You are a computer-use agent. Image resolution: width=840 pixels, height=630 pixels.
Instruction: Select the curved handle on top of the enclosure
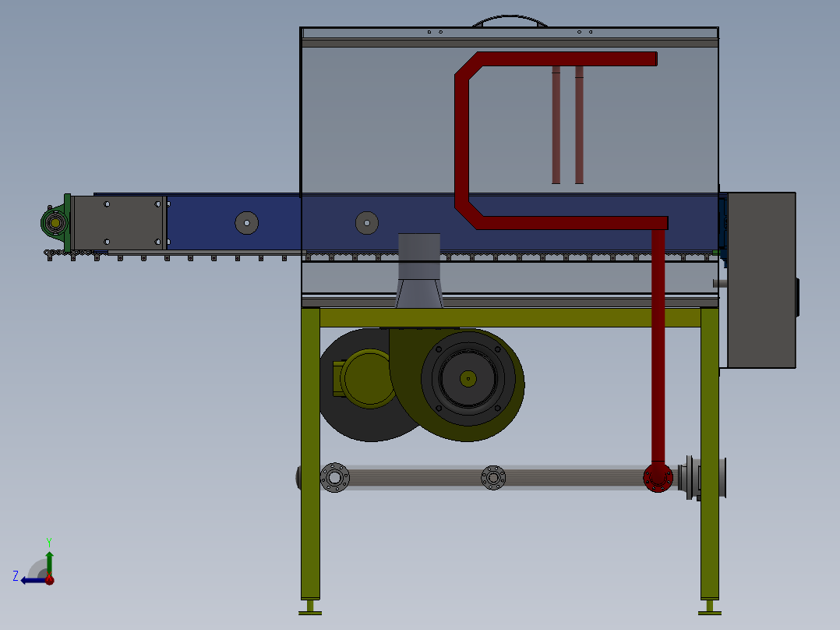510,21
